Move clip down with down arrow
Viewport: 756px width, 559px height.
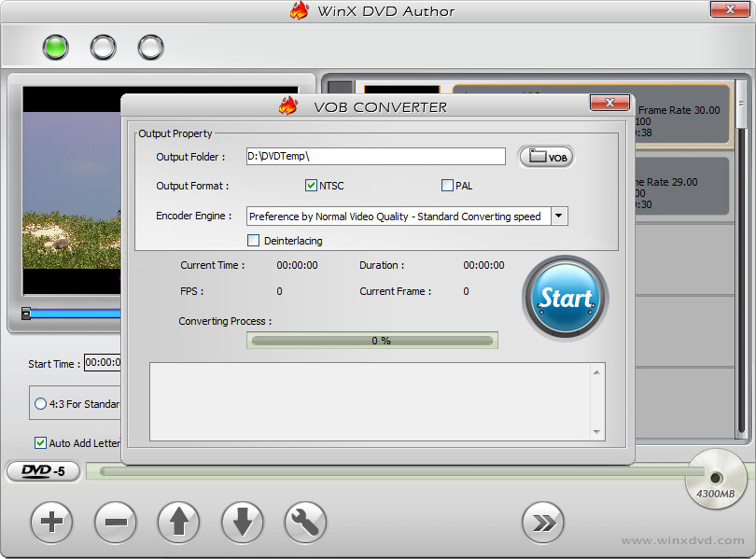coord(242,522)
